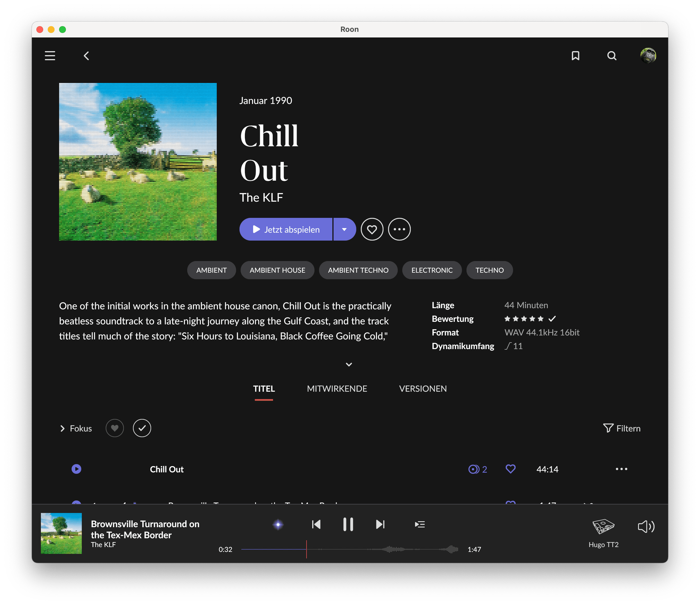Image resolution: width=700 pixels, height=605 pixels.
Task: Click the AMBIENT HOUSE genre tag
Action: click(x=277, y=270)
